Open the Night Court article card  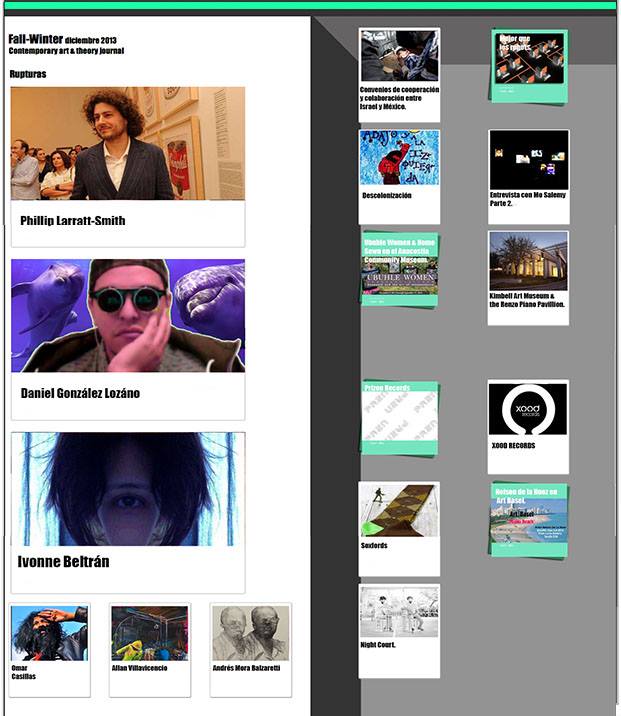[x=399, y=631]
